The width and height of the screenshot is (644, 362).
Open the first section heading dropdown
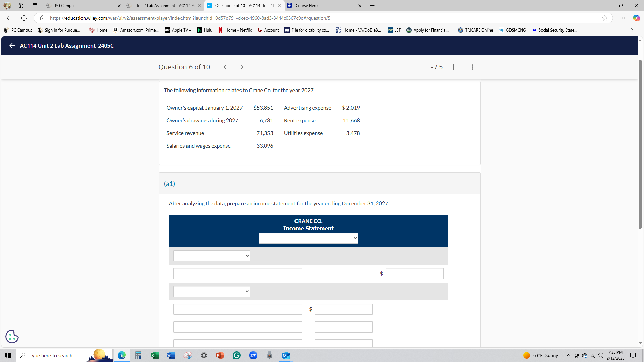212,256
